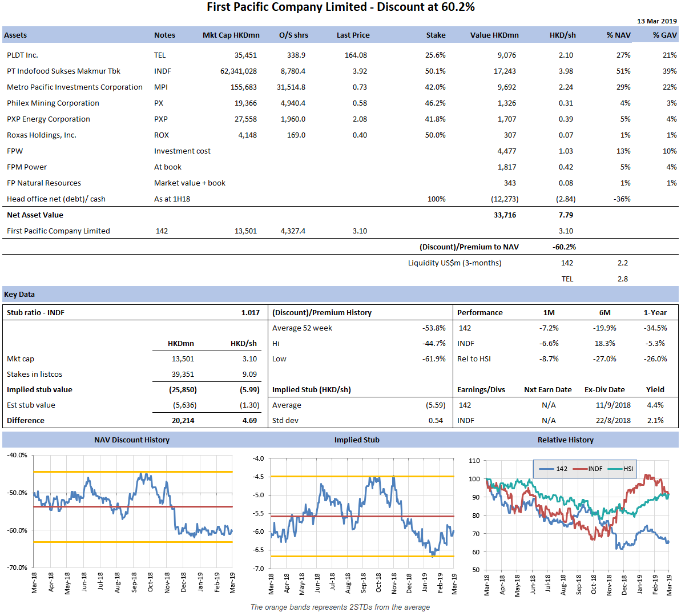Screen dimensions: 681x616
Task: Click the 'Last Price' column header
Action: click(x=353, y=35)
